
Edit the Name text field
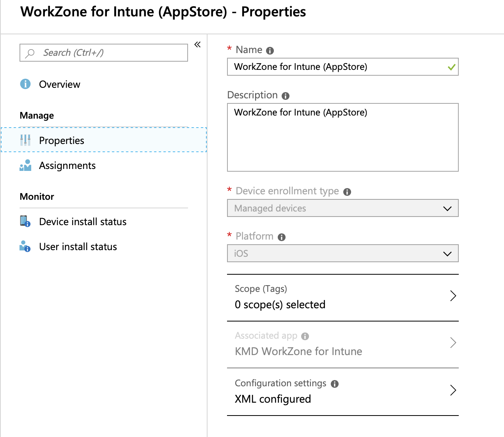[x=343, y=67]
